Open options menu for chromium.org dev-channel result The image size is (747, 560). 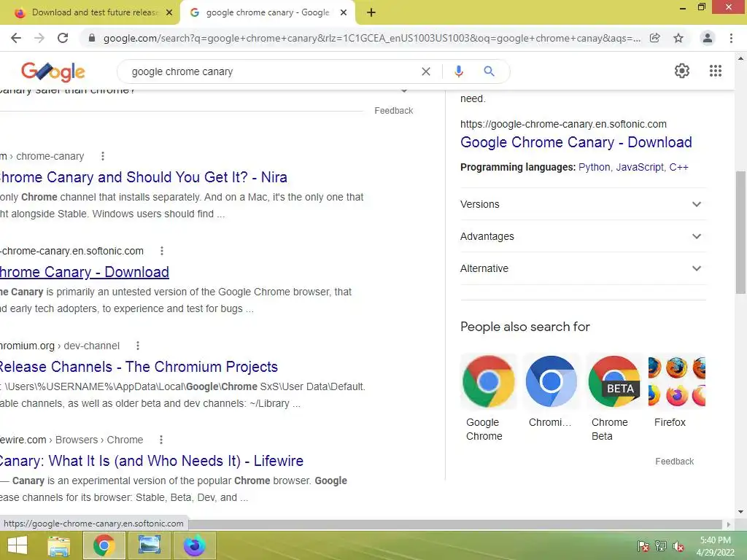tap(138, 346)
